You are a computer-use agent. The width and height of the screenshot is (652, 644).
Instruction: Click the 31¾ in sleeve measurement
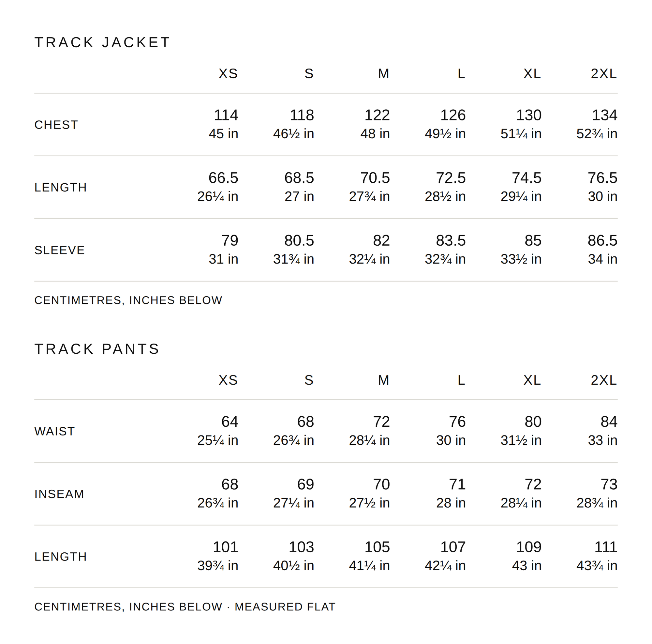point(294,259)
